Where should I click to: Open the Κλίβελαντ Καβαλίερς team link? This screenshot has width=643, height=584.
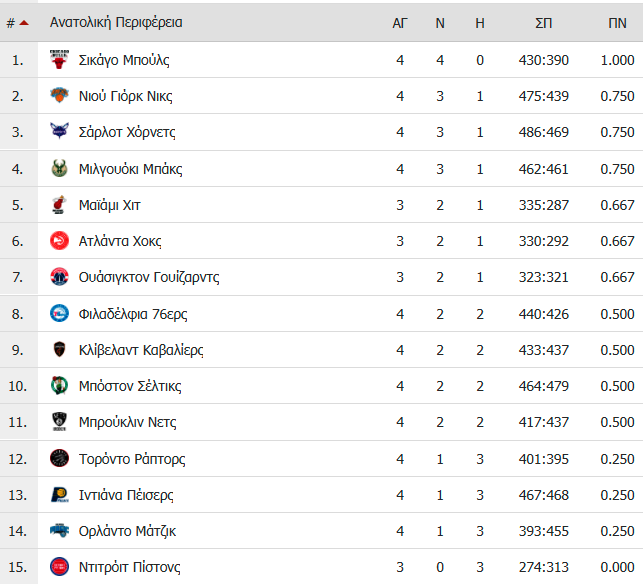tap(141, 350)
